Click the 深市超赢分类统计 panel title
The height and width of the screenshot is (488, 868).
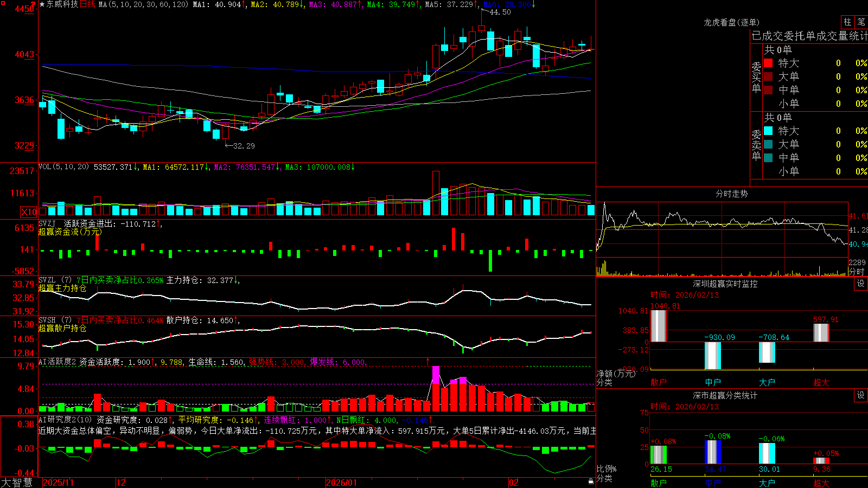pyautogui.click(x=725, y=395)
